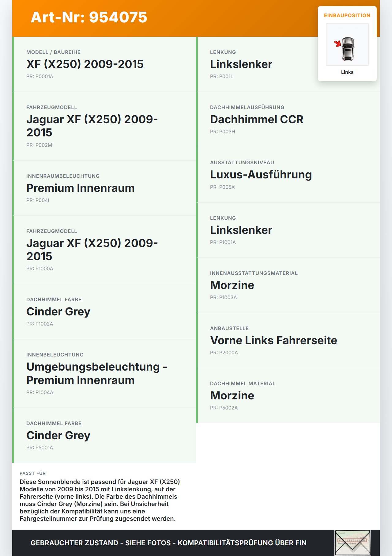Image resolution: width=392 pixels, height=556 pixels.
Task: Select Morzine under Innenausstattungsmaterial
Action: coord(232,285)
